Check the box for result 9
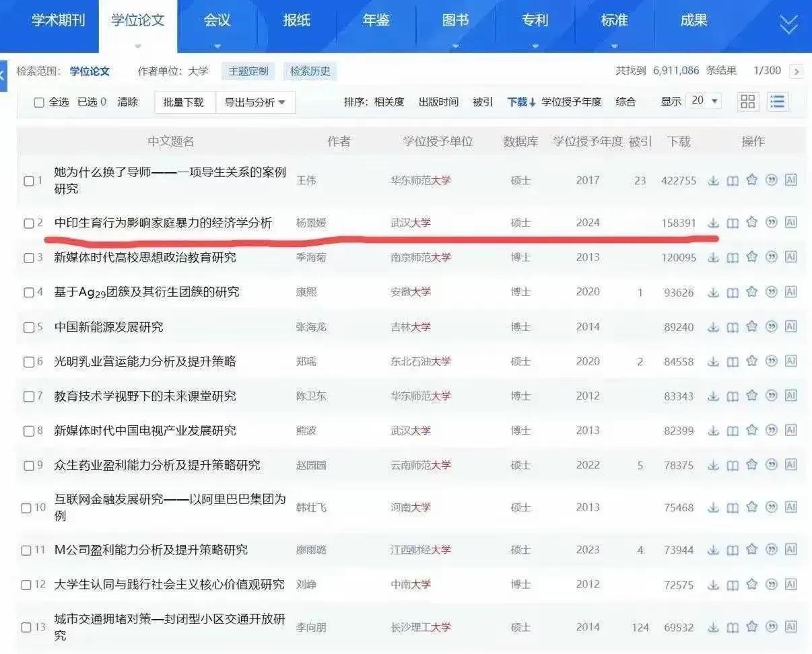Viewport: 812px width, 654px height. tap(28, 466)
